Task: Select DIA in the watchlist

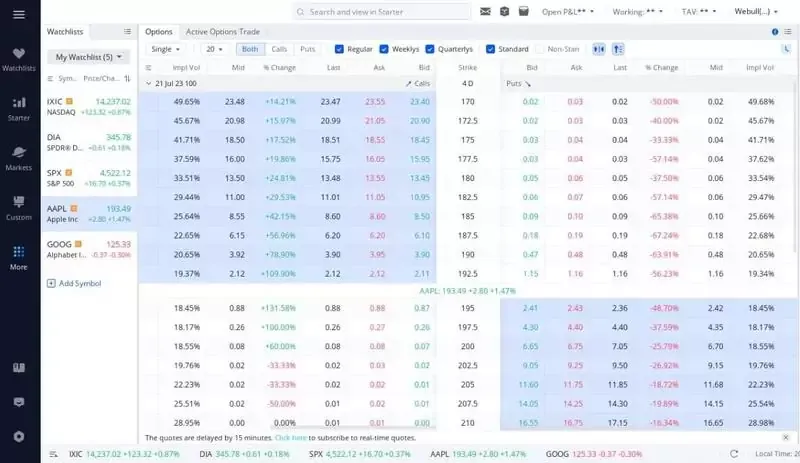Action: pos(89,142)
